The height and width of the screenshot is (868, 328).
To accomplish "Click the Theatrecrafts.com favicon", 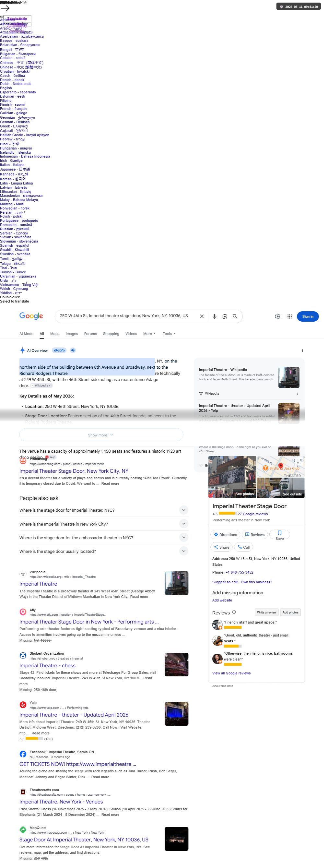I will (x=23, y=801).
